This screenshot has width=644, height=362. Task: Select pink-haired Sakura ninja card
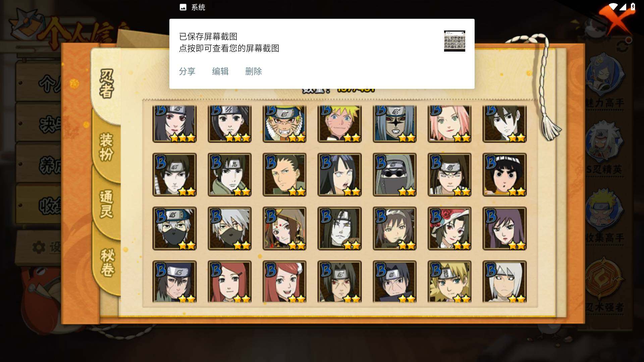tap(449, 123)
